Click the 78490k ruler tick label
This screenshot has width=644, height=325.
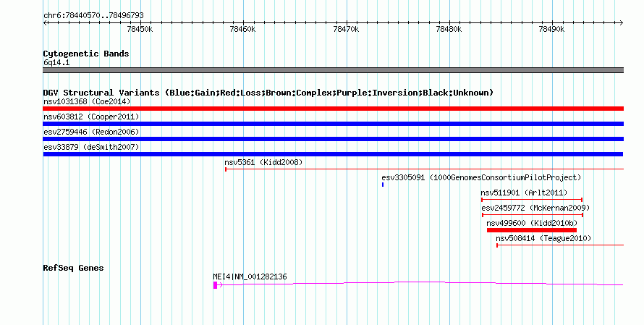[x=551, y=29]
